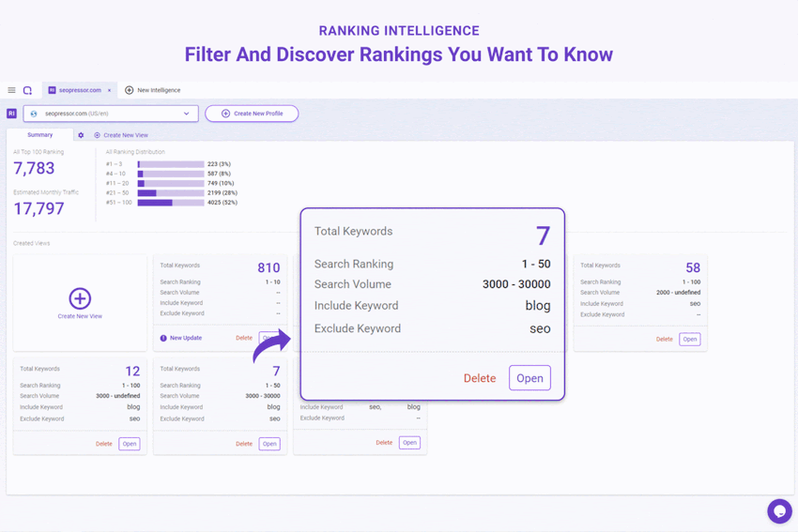
Task: Delete the enlarged 7 keywords view
Action: (x=479, y=378)
